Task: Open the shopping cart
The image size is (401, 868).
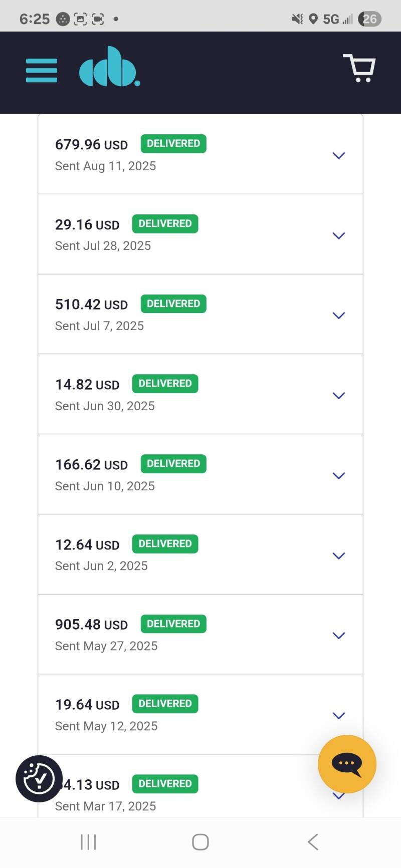Action: (x=359, y=68)
